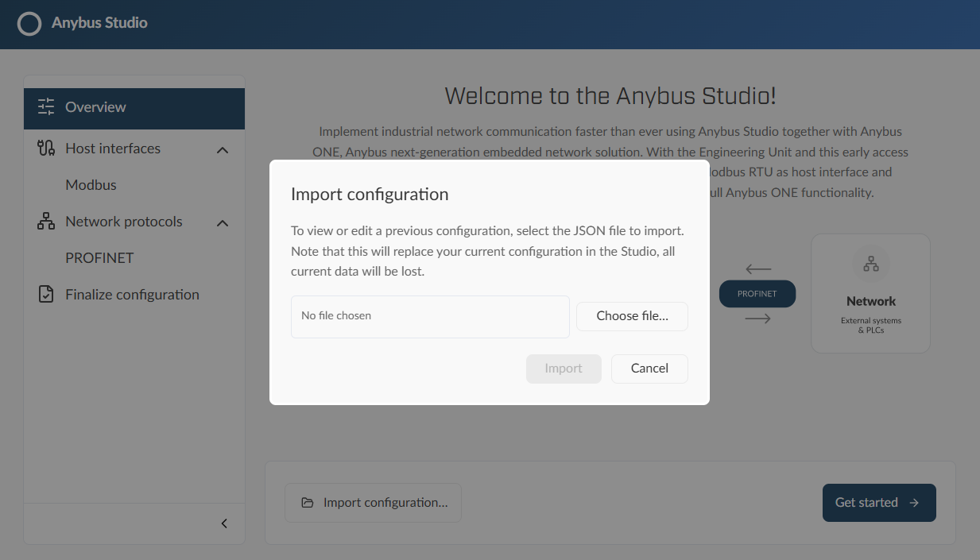Click the Import button in dialog
The image size is (980, 560).
[564, 369]
